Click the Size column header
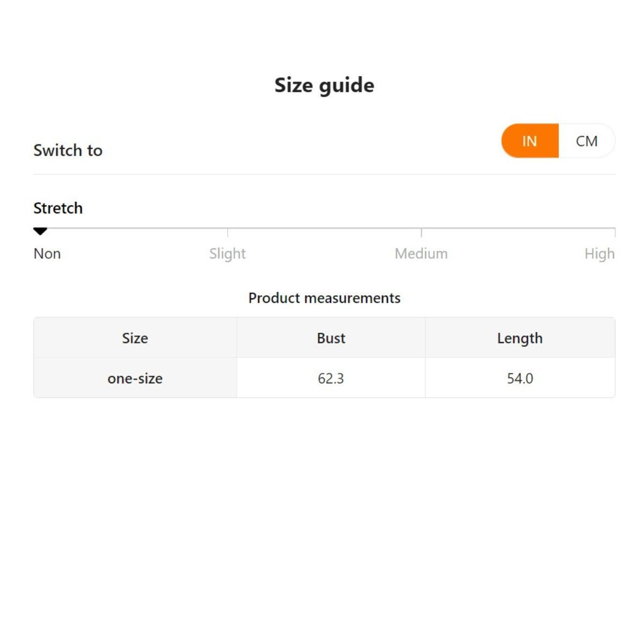Image resolution: width=644 pixels, height=644 pixels. click(x=135, y=338)
